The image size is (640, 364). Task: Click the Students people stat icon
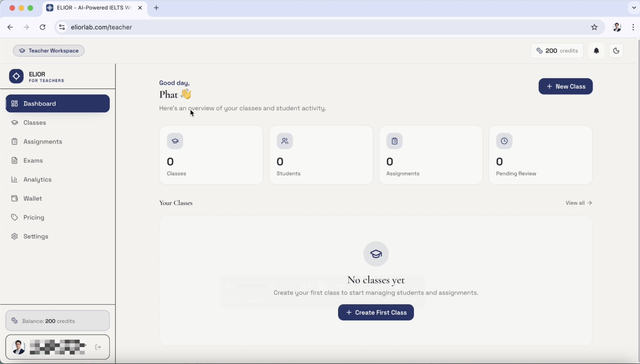point(285,141)
